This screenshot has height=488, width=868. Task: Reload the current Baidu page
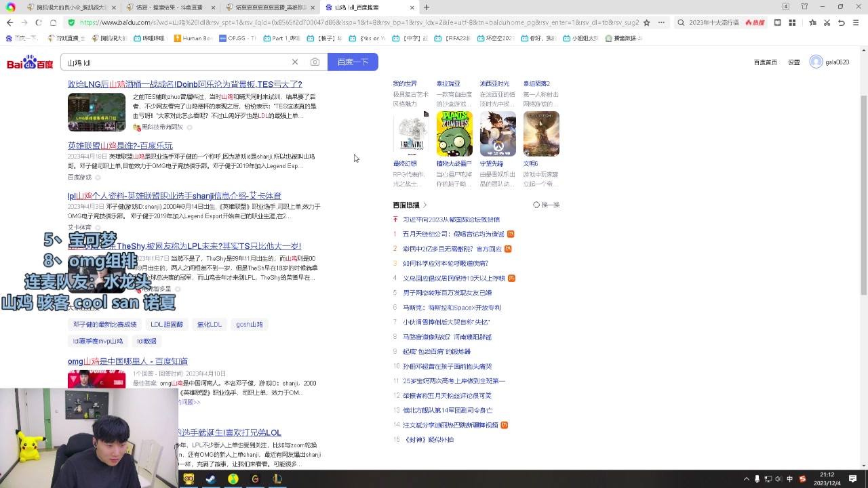coord(38,22)
